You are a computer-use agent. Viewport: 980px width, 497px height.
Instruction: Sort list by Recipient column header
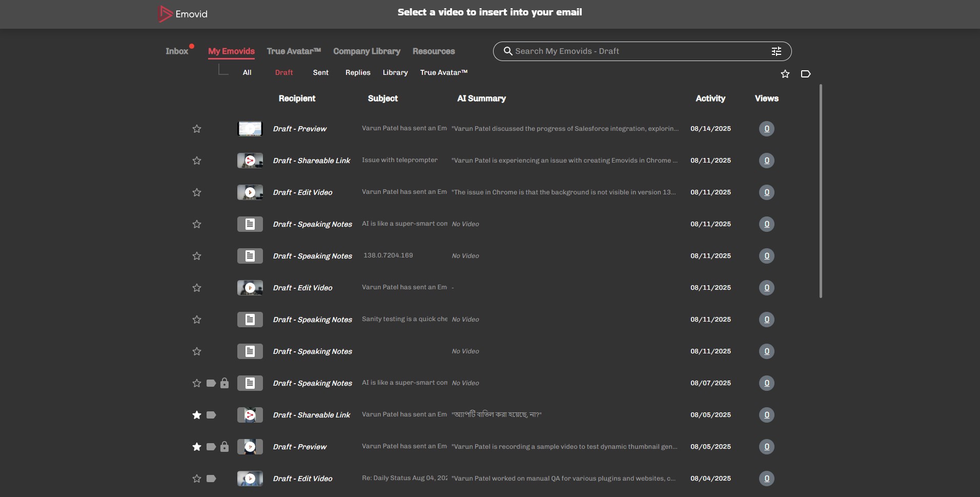click(x=297, y=98)
